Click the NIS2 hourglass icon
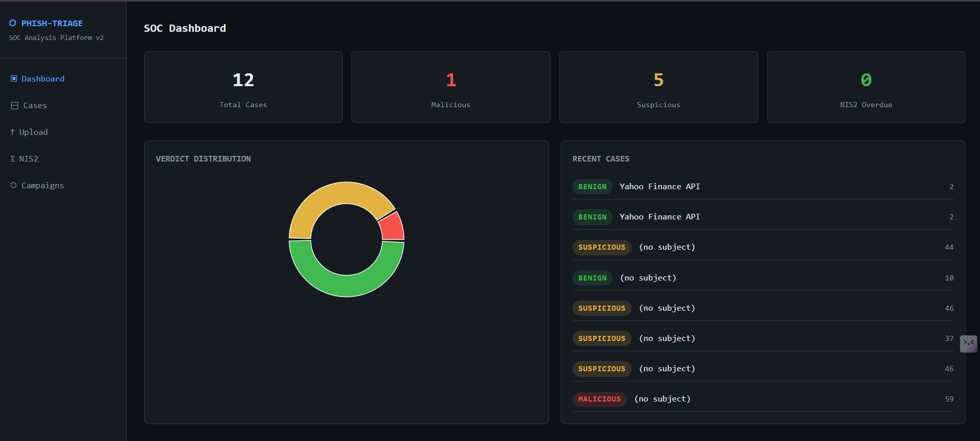Viewport: 980px width, 441px height. point(13,159)
